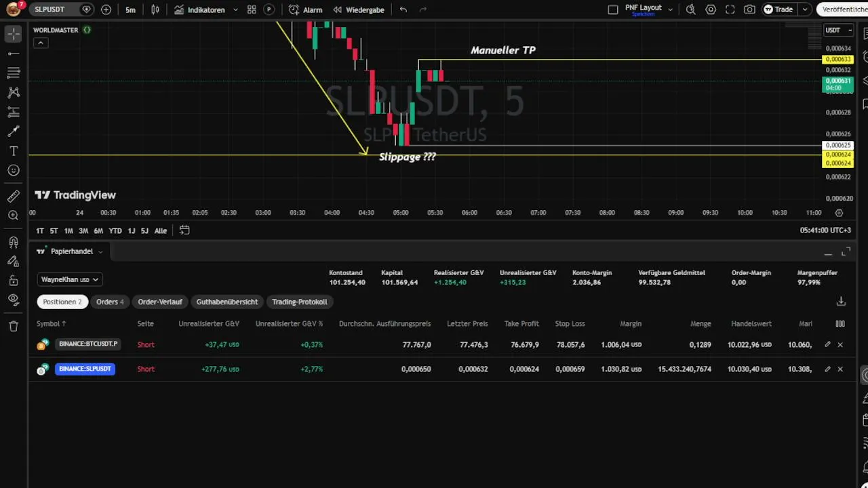
Task: Open chart settings hexagon icon
Action: pos(711,9)
